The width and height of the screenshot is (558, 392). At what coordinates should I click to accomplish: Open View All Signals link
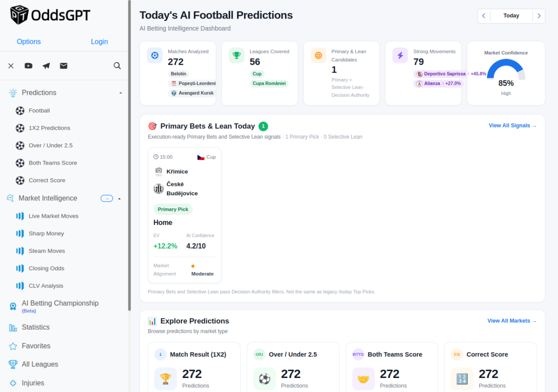point(512,126)
